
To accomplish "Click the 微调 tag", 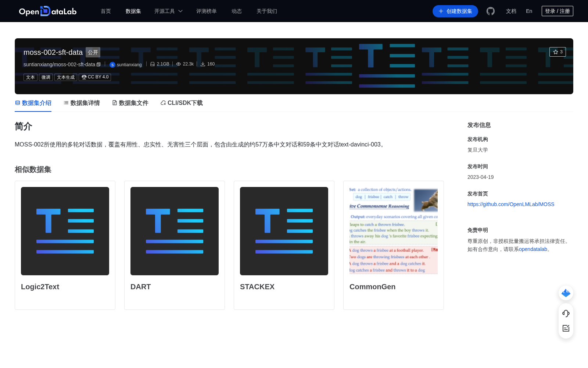I will coord(46,77).
